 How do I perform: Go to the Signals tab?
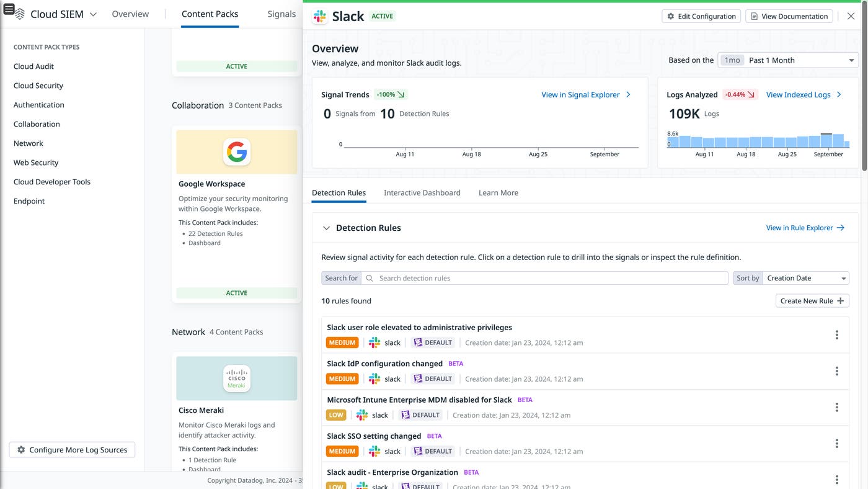281,14
